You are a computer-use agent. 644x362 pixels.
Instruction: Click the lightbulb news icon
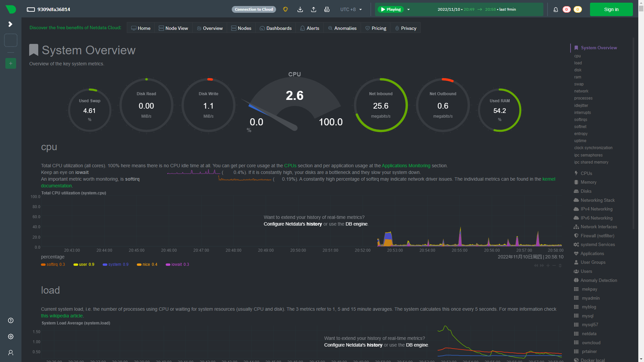point(285,9)
